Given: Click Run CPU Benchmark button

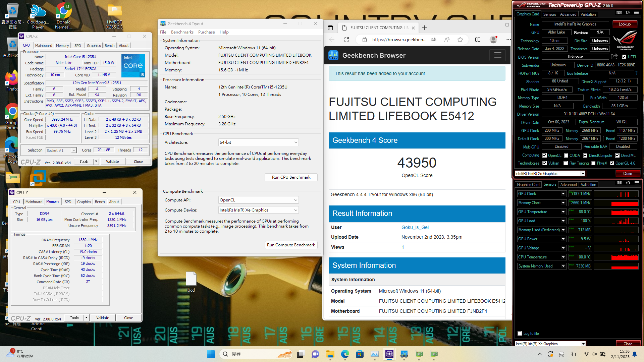Looking at the screenshot, I should click(291, 177).
